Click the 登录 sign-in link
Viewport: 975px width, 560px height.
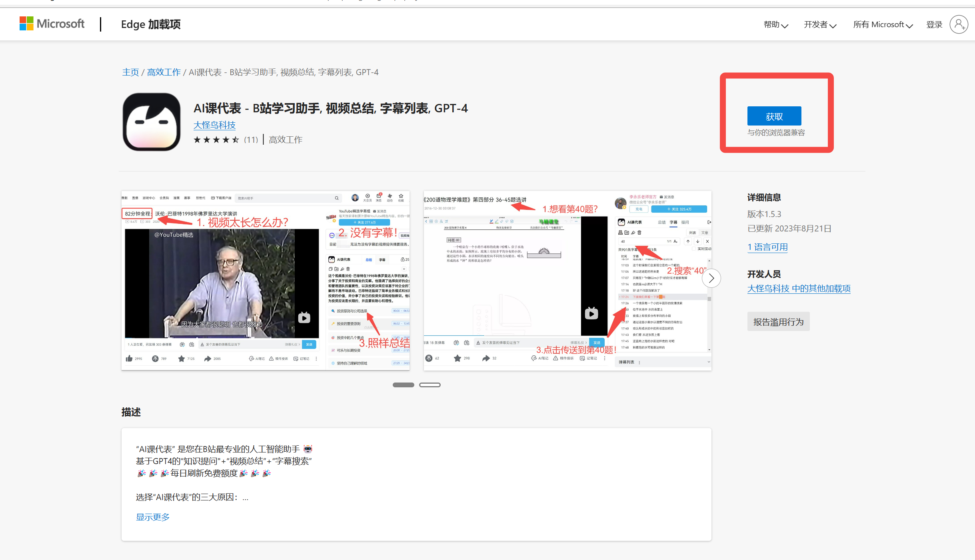click(x=934, y=25)
